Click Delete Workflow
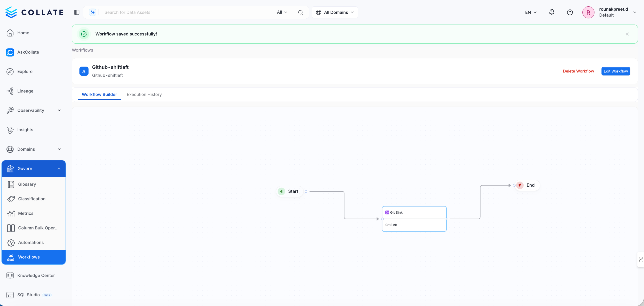The width and height of the screenshot is (644, 306). coord(578,71)
